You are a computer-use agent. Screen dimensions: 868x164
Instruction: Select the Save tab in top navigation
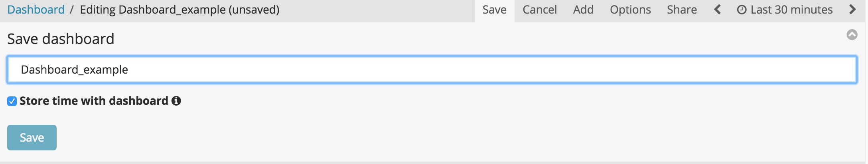click(x=494, y=10)
